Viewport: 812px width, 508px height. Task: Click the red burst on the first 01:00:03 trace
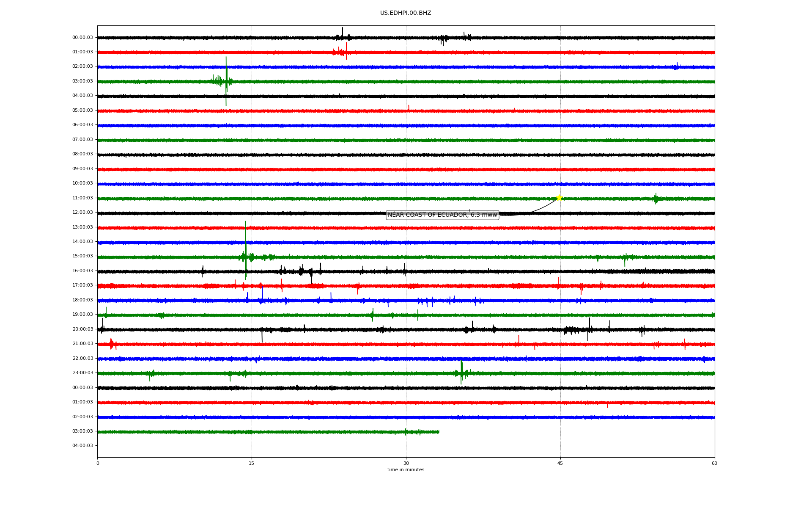341,52
